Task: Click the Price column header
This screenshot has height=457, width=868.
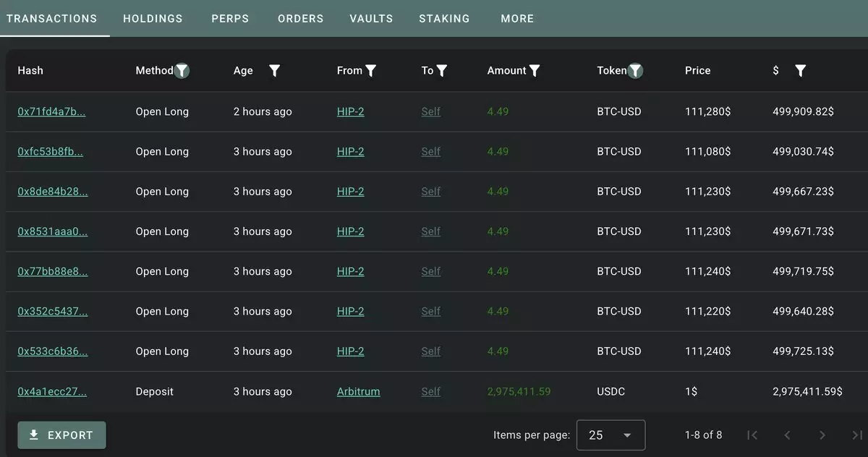Action: pyautogui.click(x=697, y=70)
